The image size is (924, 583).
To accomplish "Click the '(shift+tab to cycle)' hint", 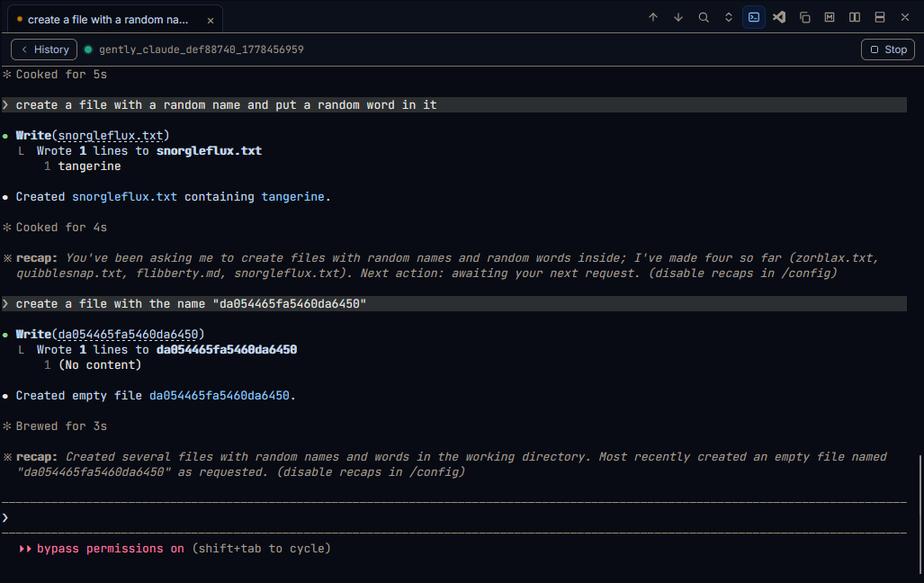I will pyautogui.click(x=261, y=548).
